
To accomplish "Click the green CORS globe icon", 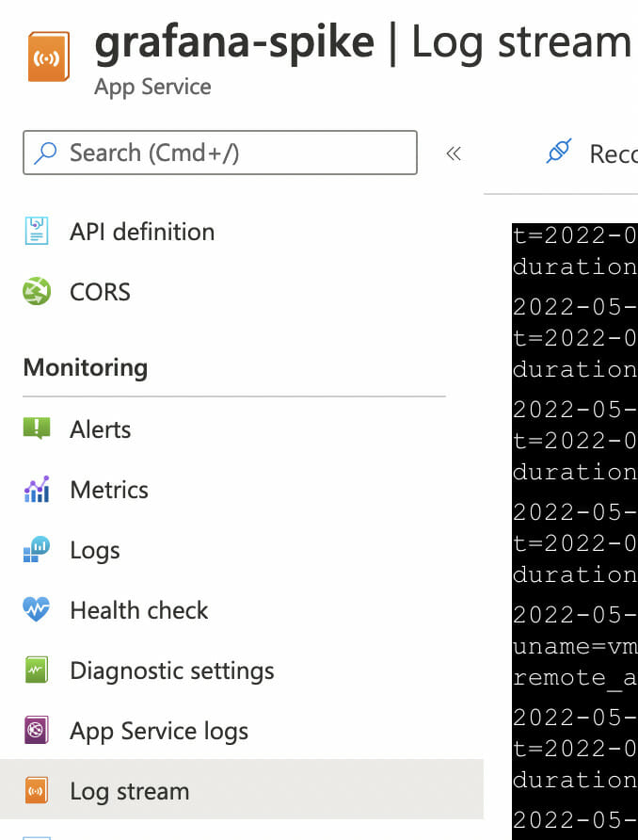I will 37,291.
